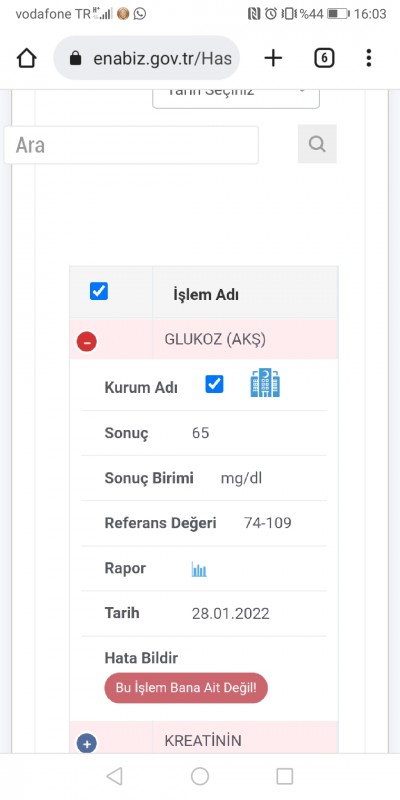Open the Tarih Seçiniz date dropdown
This screenshot has height=800, width=400.
pos(236,97)
